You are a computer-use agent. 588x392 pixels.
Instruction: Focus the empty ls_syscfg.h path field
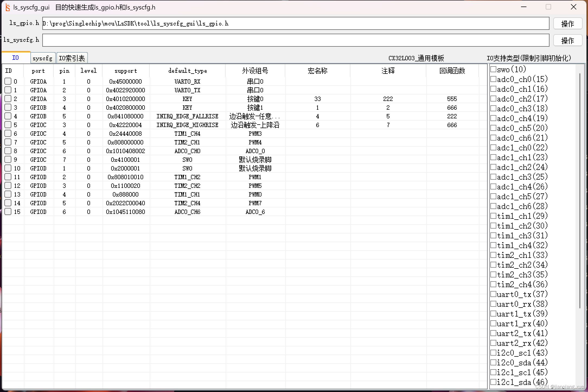[296, 40]
